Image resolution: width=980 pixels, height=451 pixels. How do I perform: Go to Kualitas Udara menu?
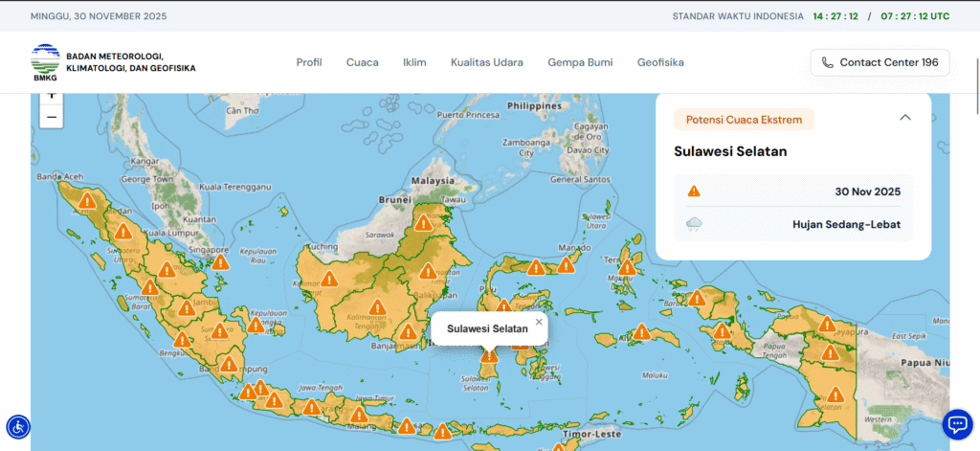click(486, 62)
